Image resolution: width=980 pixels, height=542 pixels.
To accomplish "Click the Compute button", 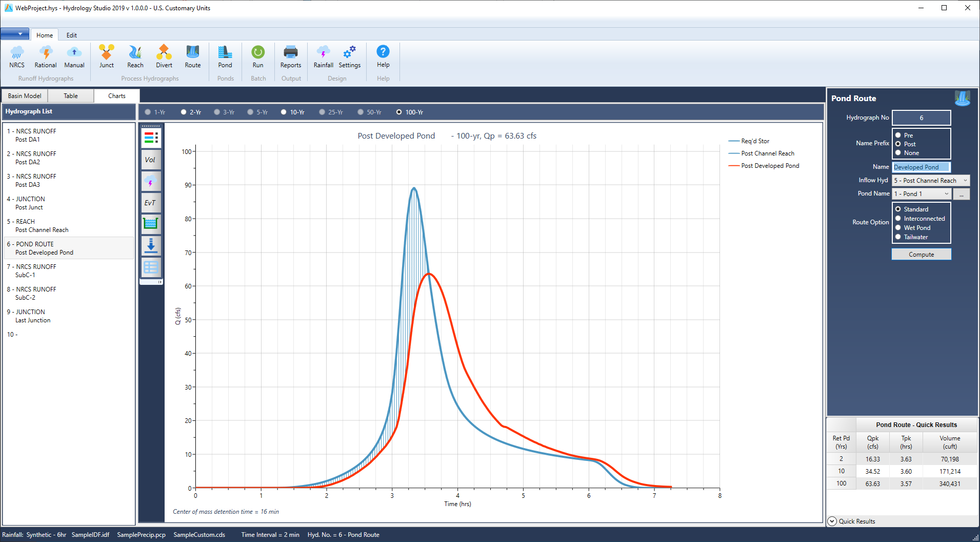I will click(921, 255).
